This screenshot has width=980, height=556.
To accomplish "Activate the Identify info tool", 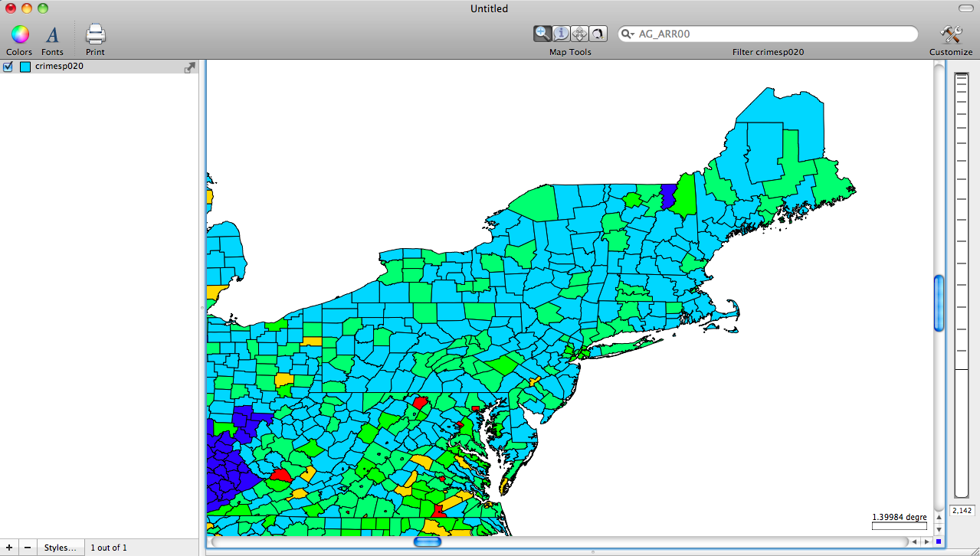I will 561,33.
